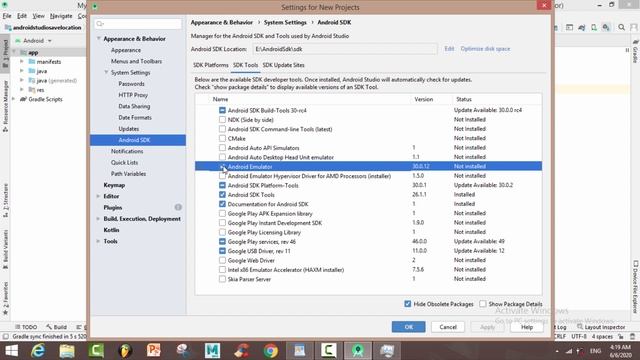Click Windows Start button on taskbar
The height and width of the screenshot is (360, 640).
11,351
